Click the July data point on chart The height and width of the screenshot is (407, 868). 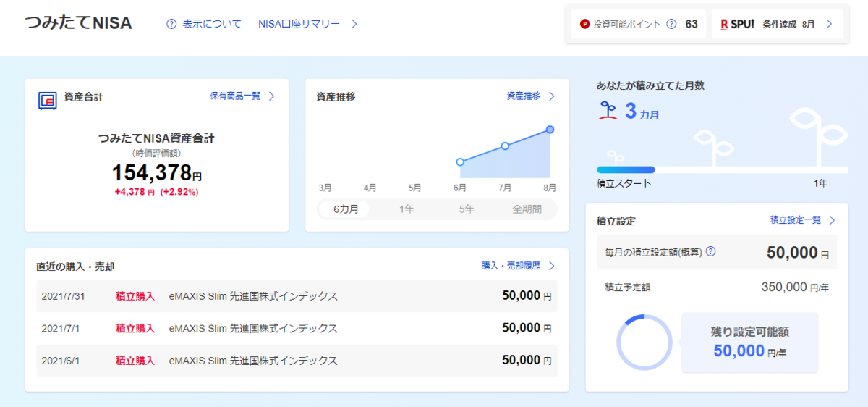pos(505,146)
